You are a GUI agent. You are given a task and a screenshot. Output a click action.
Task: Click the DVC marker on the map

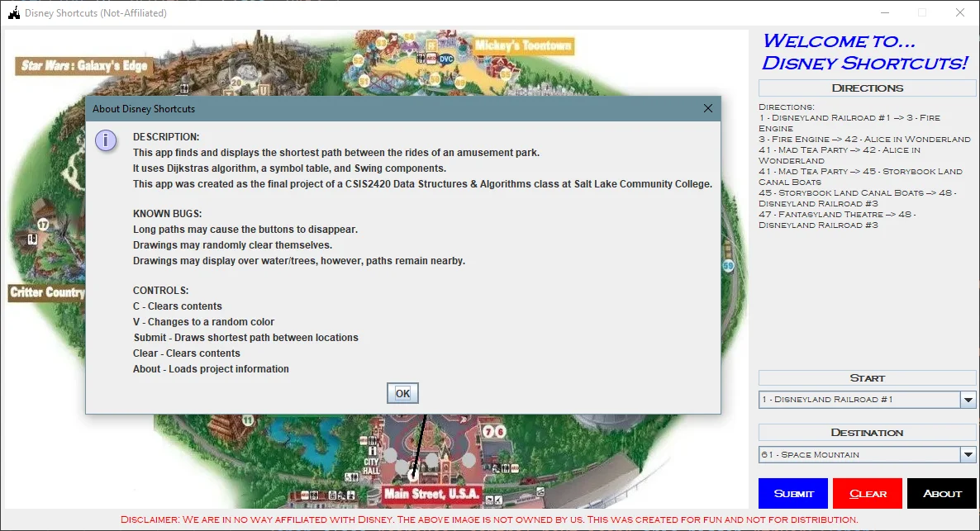click(x=446, y=59)
